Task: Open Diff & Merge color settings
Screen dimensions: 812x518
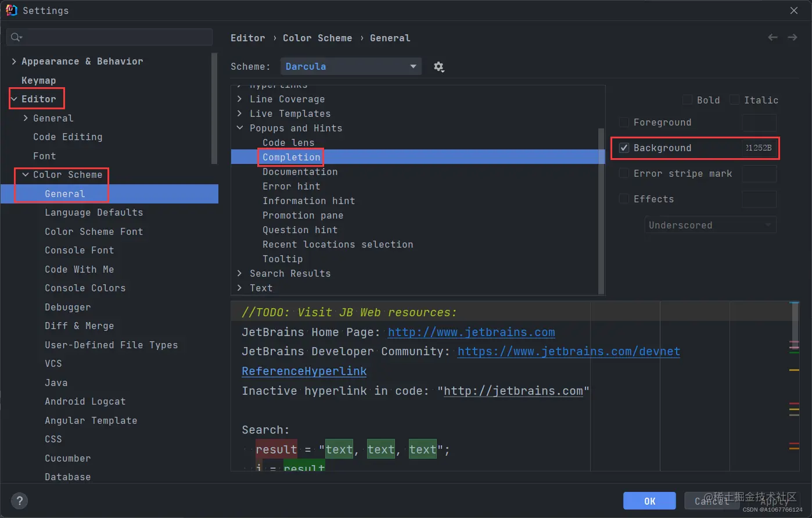Action: (80, 326)
